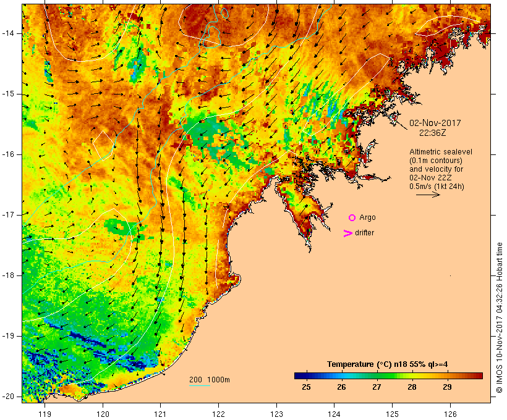This screenshot has width=507, height=420.
Task: Click longitude axis label 126
Action: pyautogui.click(x=450, y=414)
